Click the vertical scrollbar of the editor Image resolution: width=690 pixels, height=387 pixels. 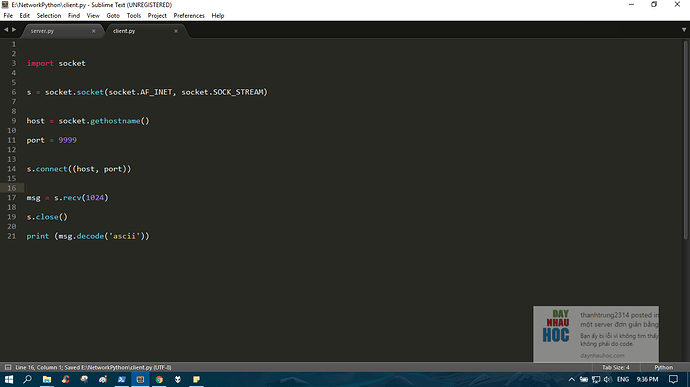click(x=685, y=140)
